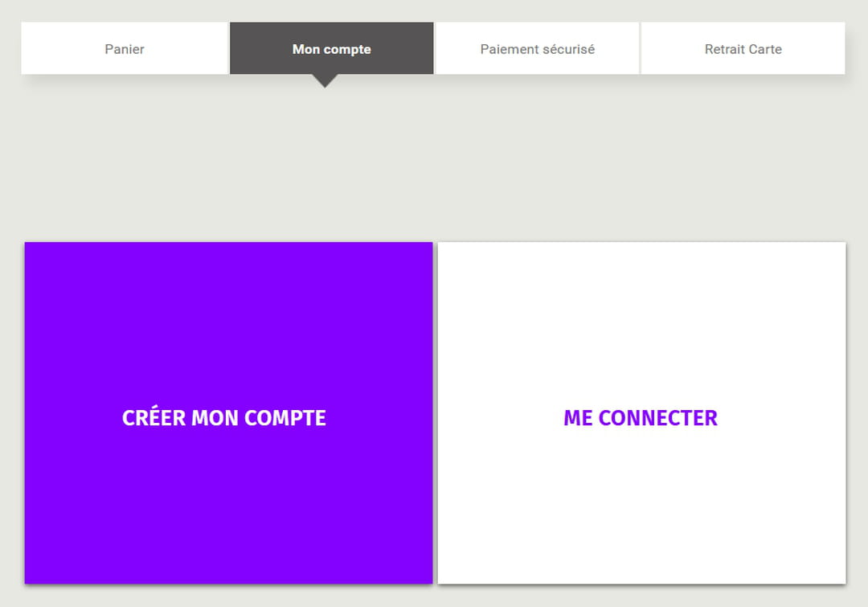Screen dimensions: 868x607
Task: Click the 'Retrait Carte' label text
Action: click(x=743, y=49)
